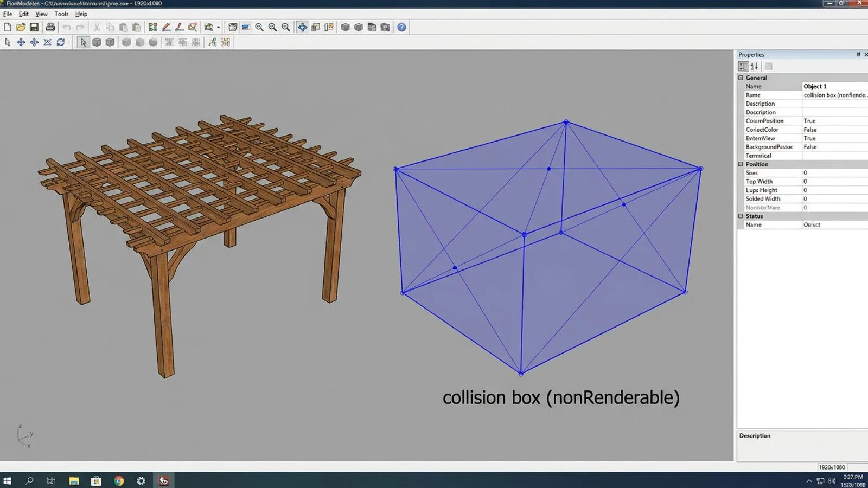Open File Explorer from the taskbar
The width and height of the screenshot is (868, 488).
tap(74, 480)
